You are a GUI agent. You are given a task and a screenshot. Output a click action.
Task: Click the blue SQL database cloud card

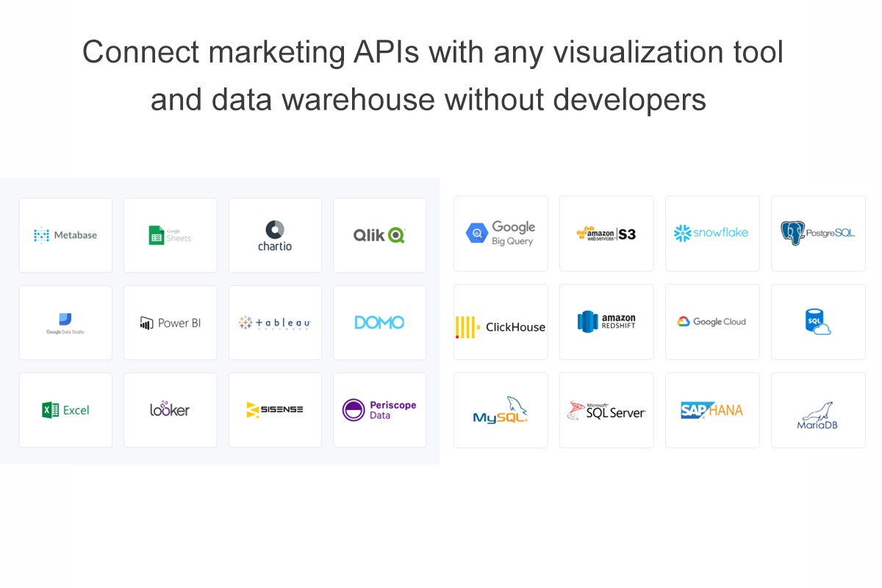click(818, 322)
